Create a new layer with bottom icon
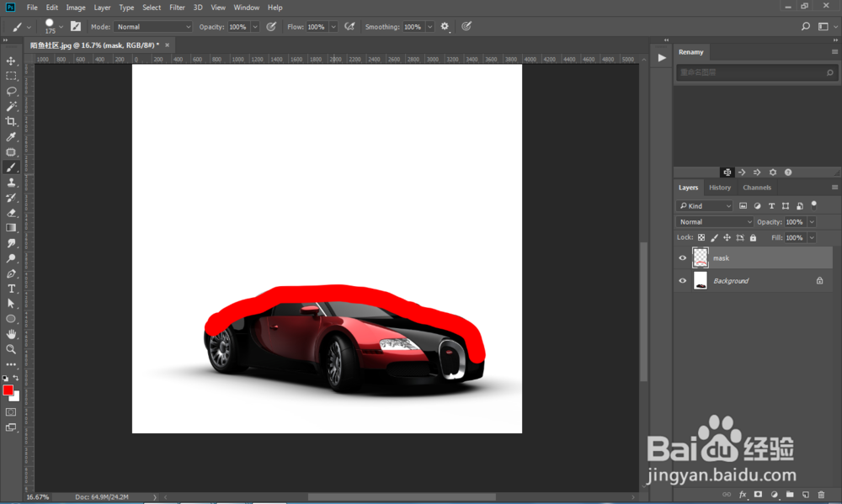Image resolution: width=842 pixels, height=504 pixels. (x=805, y=495)
